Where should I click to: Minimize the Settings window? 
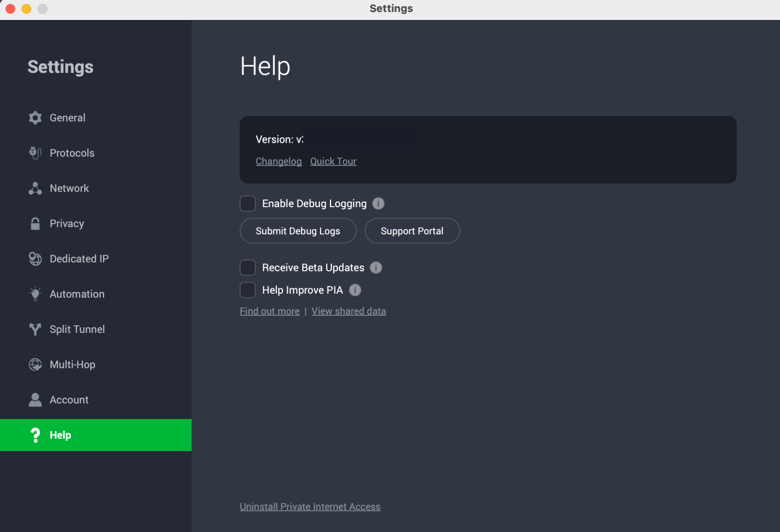click(x=26, y=9)
